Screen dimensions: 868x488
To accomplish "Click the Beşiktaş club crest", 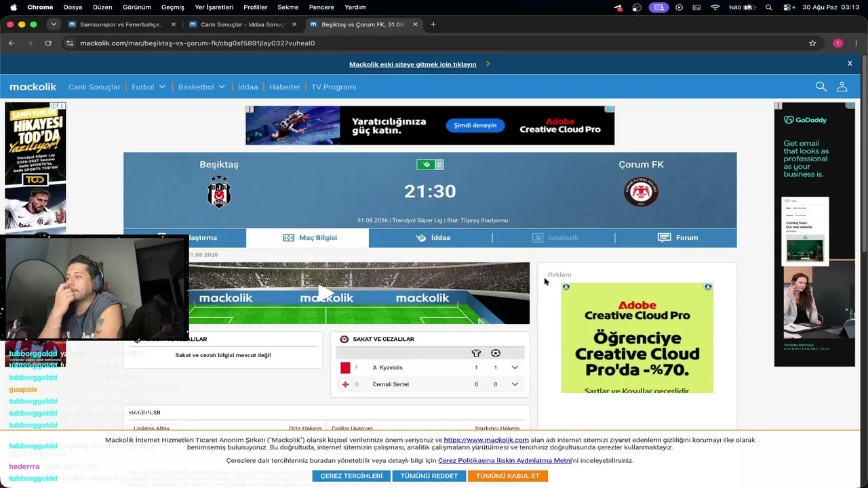I will [219, 192].
